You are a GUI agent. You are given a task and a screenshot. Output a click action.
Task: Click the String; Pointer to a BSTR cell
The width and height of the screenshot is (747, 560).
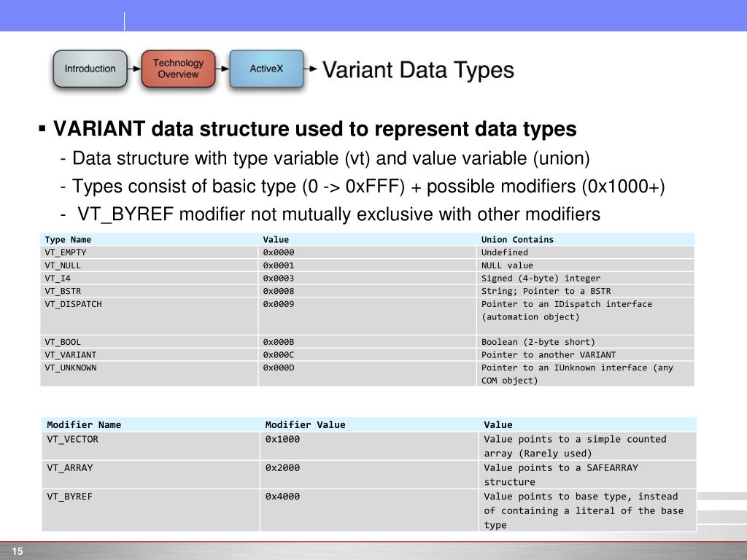tap(586, 291)
